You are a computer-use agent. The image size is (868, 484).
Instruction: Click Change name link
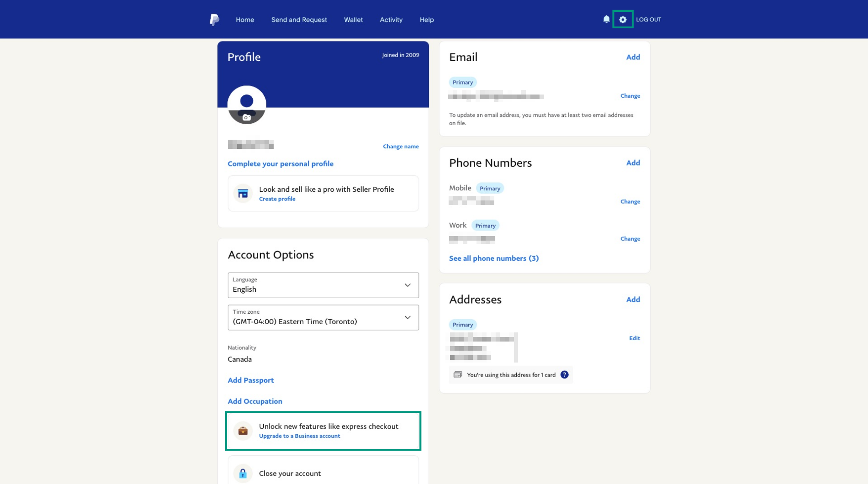401,147
